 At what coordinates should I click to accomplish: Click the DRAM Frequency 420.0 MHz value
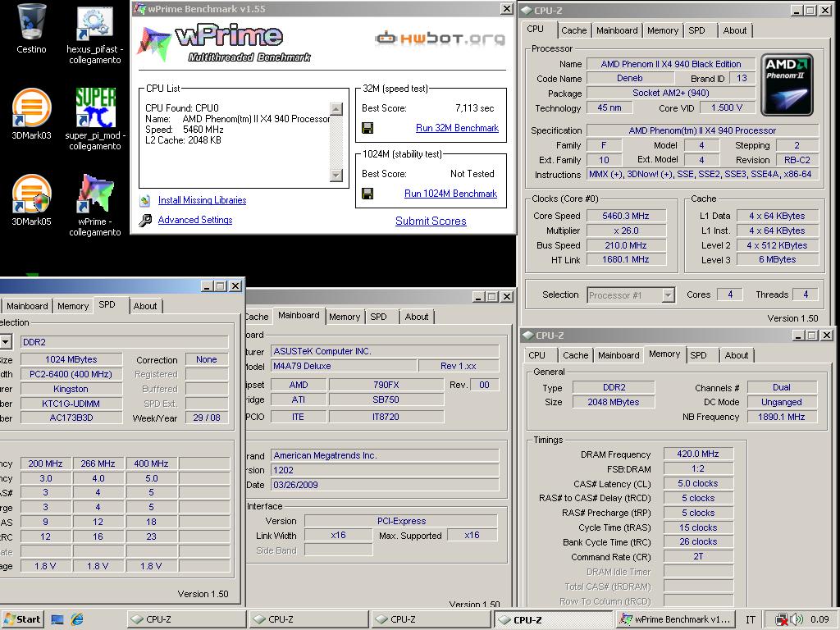click(697, 454)
